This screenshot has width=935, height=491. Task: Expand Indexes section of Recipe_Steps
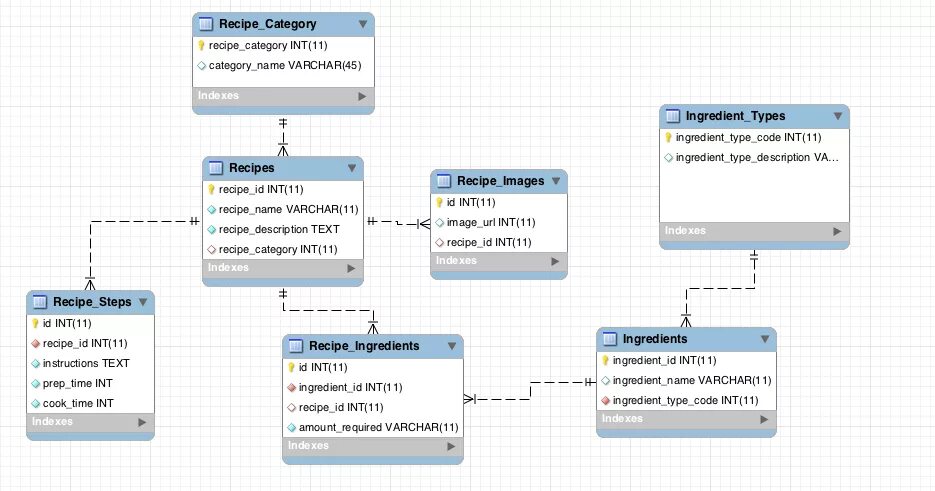142,422
